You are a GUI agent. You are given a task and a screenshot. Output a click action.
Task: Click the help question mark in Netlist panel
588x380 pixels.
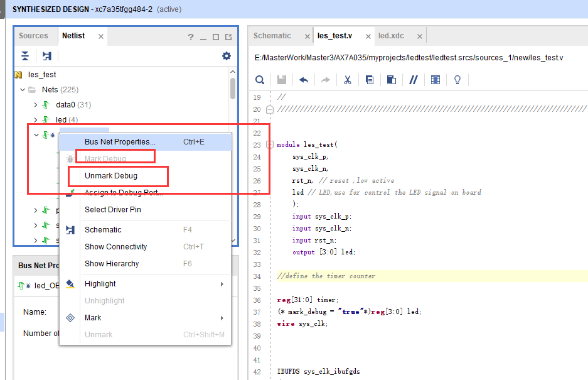190,36
